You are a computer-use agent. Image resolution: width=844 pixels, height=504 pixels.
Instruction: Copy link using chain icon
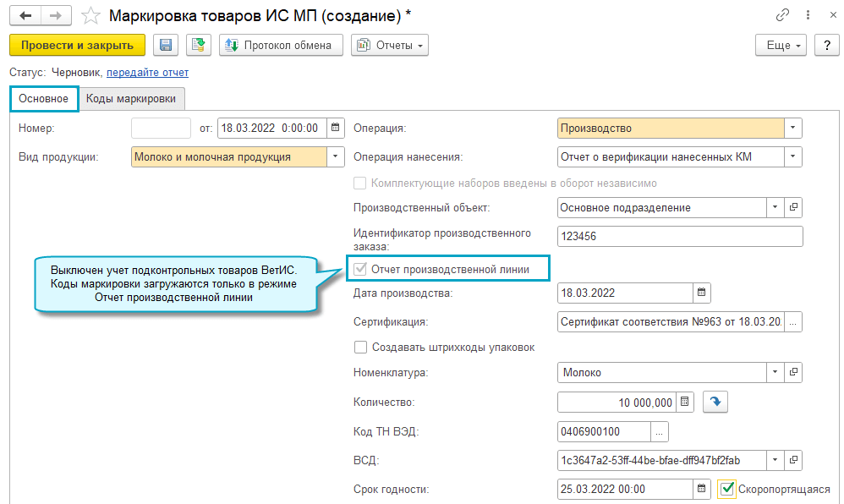point(782,16)
